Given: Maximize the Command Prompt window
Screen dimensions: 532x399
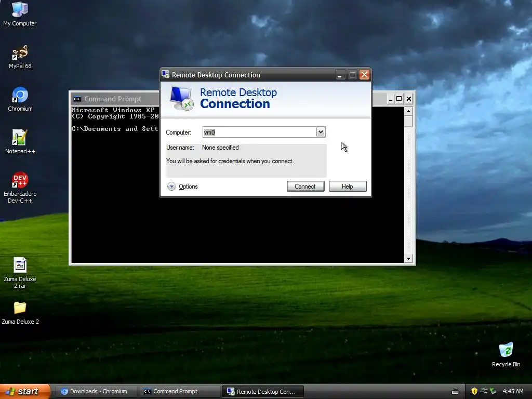Looking at the screenshot, I should (x=400, y=99).
